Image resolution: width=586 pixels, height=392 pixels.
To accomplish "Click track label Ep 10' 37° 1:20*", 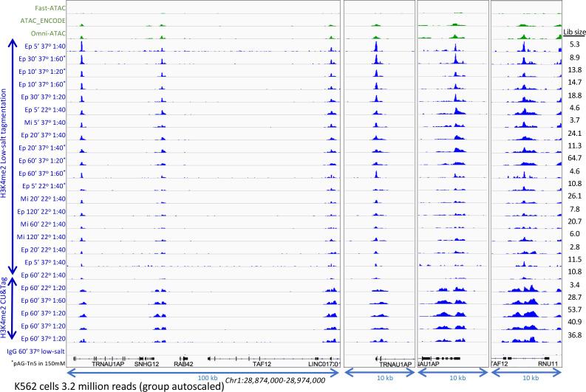I will pos(42,72).
